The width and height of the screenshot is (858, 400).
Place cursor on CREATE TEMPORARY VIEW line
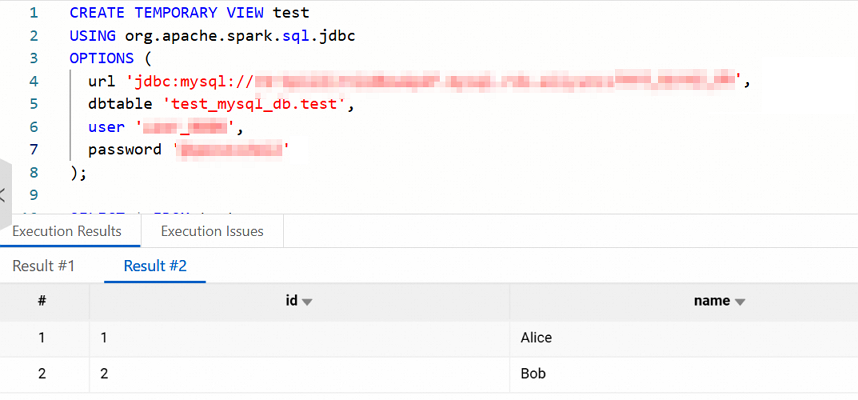click(190, 13)
